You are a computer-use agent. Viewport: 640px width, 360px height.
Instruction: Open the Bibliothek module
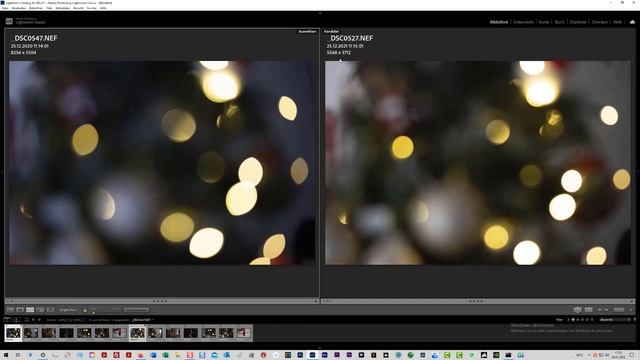(x=499, y=22)
